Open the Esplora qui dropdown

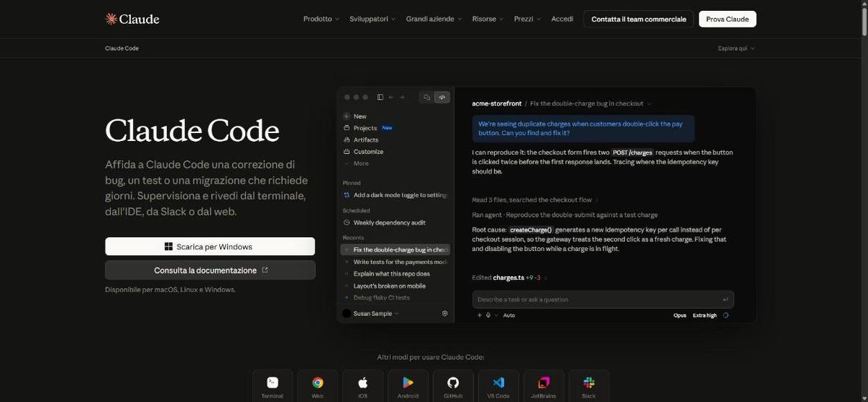[736, 48]
